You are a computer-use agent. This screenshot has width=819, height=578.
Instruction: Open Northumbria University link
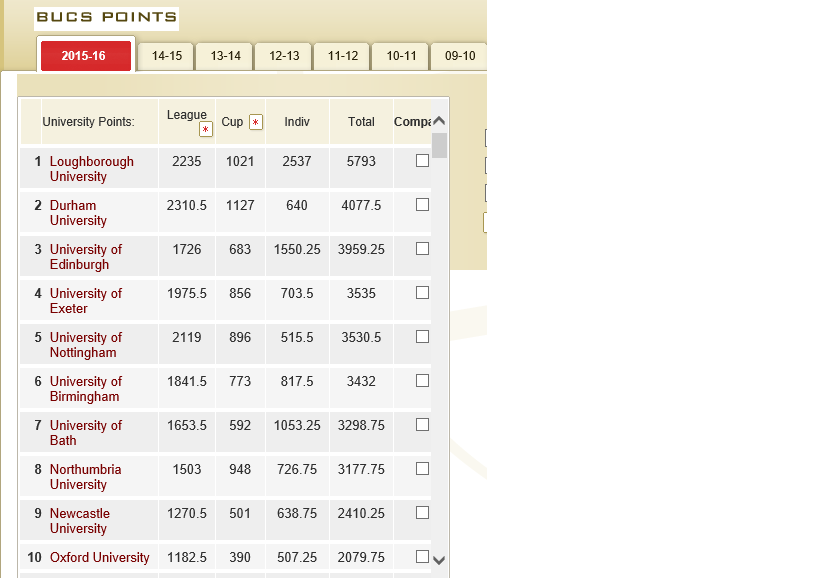pyautogui.click(x=85, y=477)
